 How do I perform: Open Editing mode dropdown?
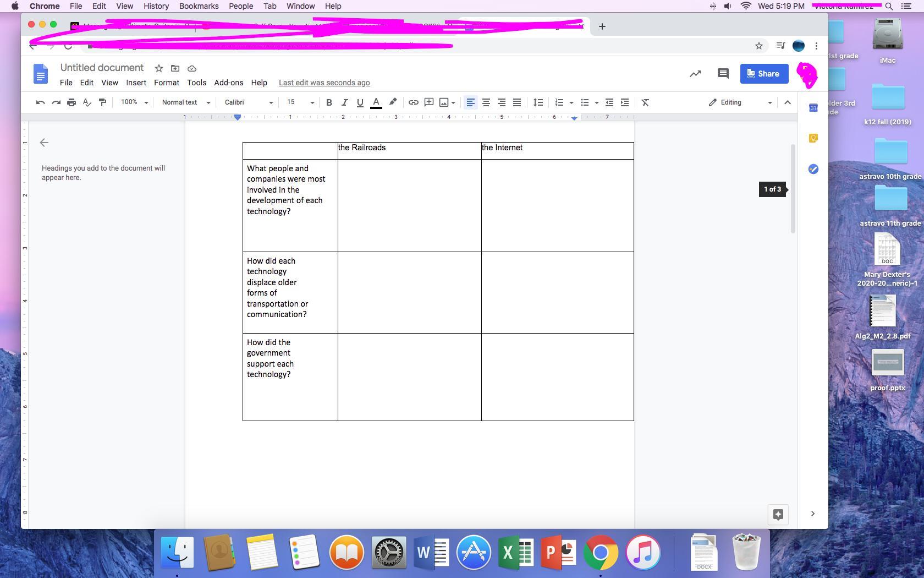pos(740,102)
